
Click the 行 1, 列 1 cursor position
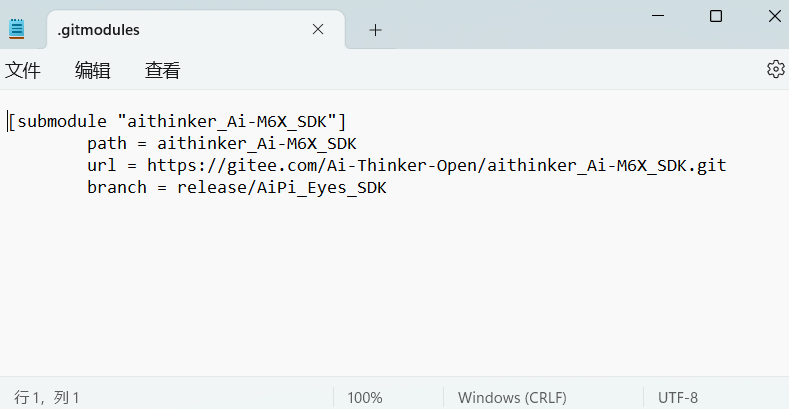pos(46,398)
